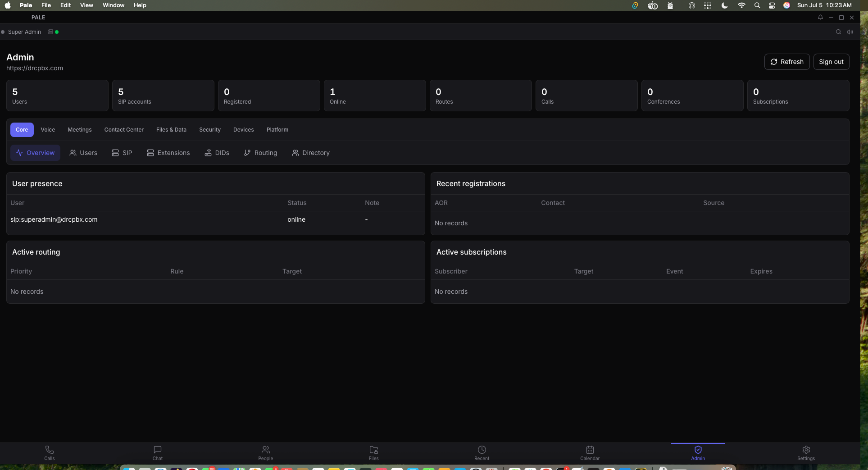Select the Admin shield icon in bottom navigation

[698, 450]
